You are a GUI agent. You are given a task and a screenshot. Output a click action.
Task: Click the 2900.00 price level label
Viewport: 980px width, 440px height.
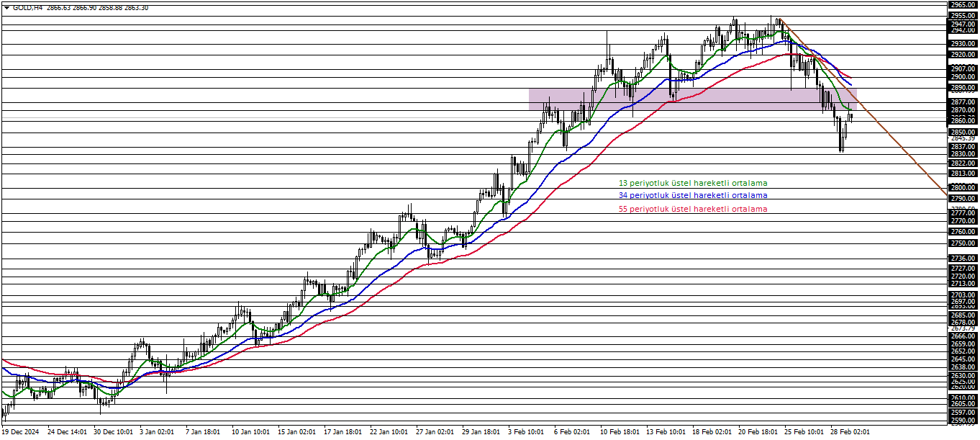tap(962, 77)
